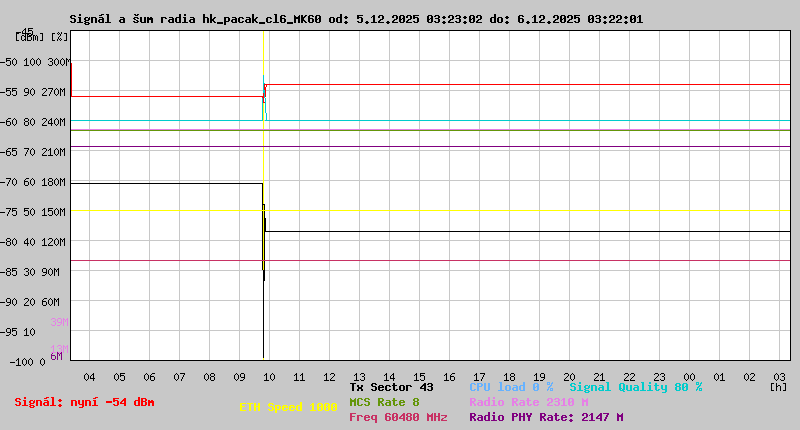Click the faint "39M" label on y-axis
Screen dimensions: 800x430
pos(58,322)
